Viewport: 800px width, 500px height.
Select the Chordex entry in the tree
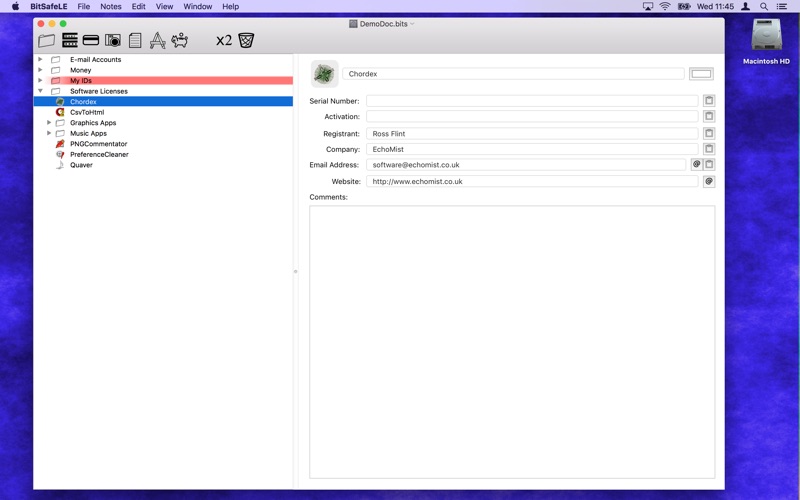(163, 102)
